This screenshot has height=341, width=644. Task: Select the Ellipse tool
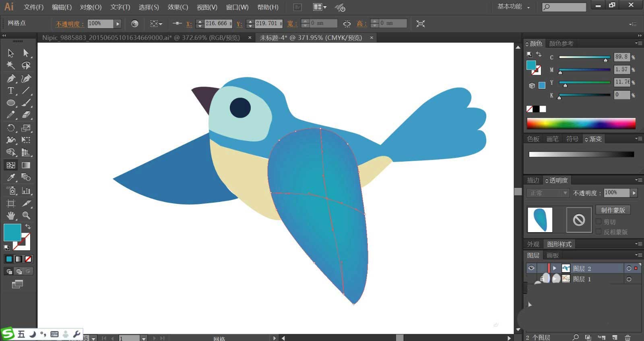click(x=11, y=103)
